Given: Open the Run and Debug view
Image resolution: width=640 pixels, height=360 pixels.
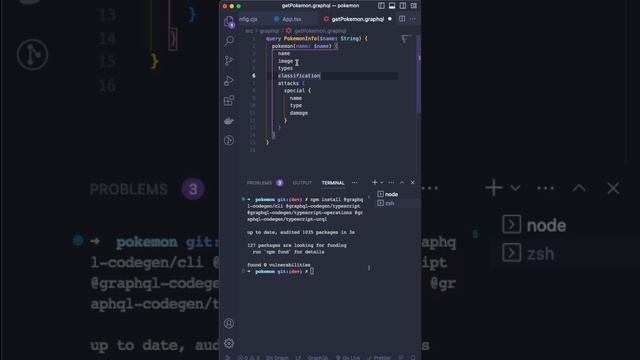Looking at the screenshot, I should (229, 80).
